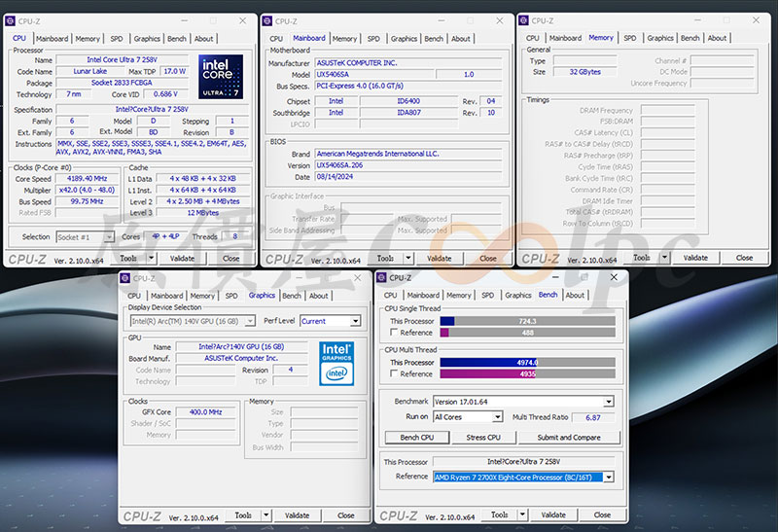Click the processor Name field Intel Core Ultra 7 258V
778x532 pixels.
pyautogui.click(x=123, y=59)
